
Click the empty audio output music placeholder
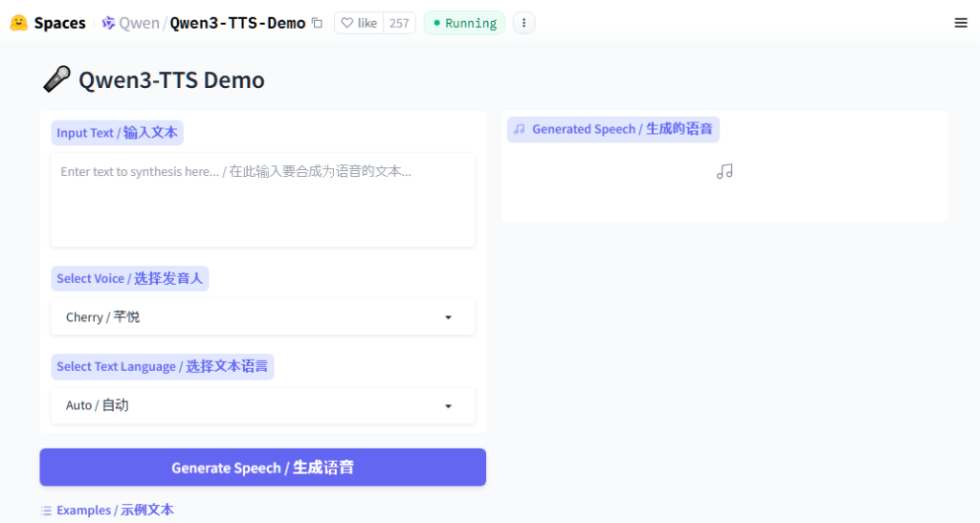(x=724, y=171)
